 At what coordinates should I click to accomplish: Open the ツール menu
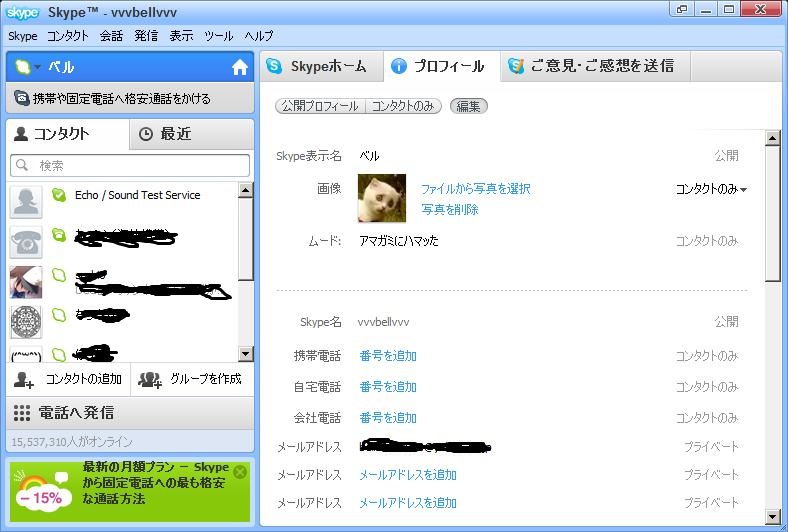coord(219,36)
